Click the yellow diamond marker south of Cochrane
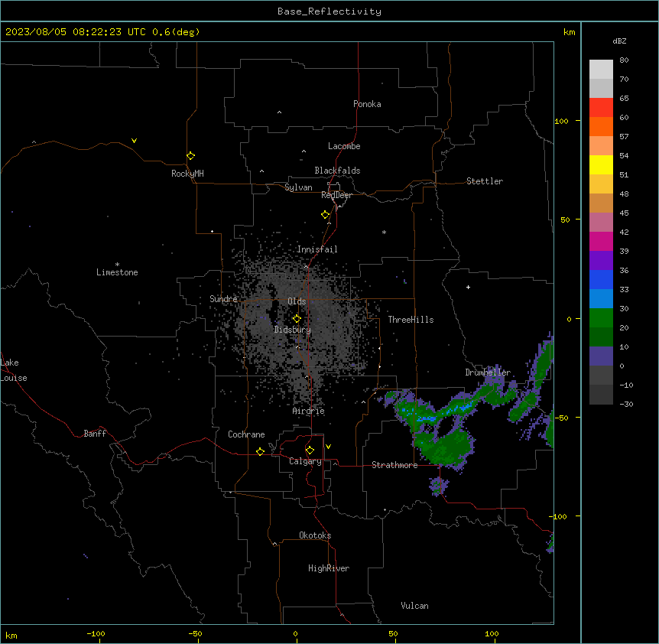 click(x=260, y=451)
